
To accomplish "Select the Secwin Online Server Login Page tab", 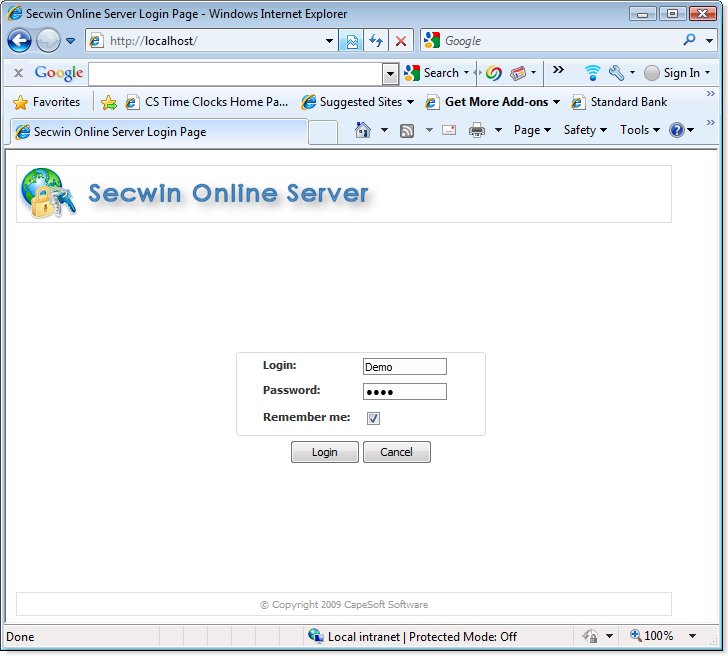I will click(158, 132).
